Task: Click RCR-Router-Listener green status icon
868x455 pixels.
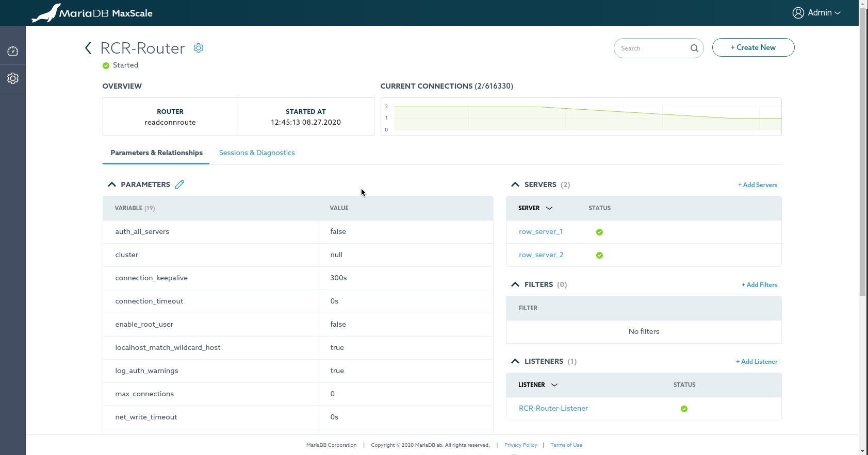Action: tap(684, 409)
